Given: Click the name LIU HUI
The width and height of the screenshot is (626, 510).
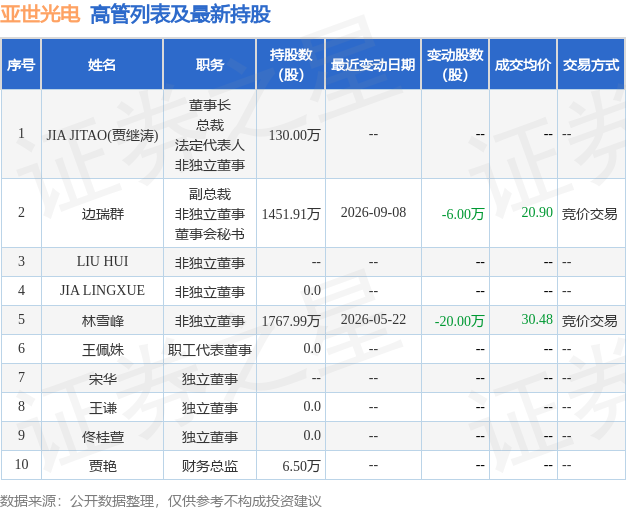Looking at the screenshot, I should [103, 262].
